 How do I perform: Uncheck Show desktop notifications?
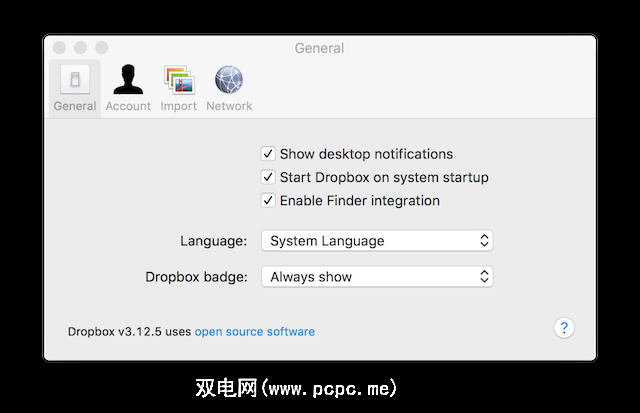pos(268,154)
